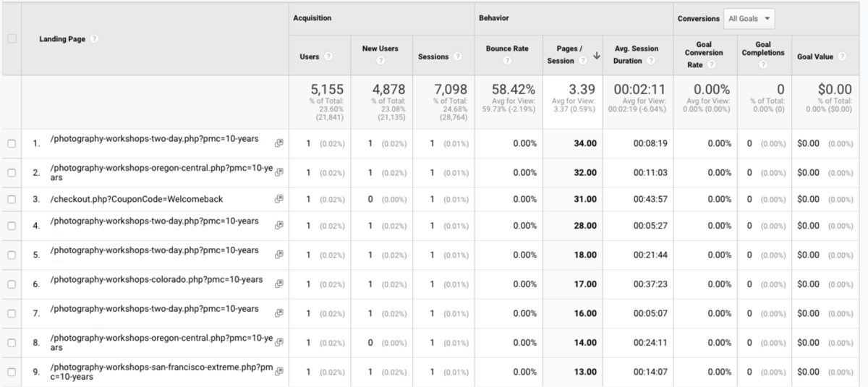Open the photography-workshops-san-francisco-extreme link
Screen dimensions: 868x387
(161, 372)
